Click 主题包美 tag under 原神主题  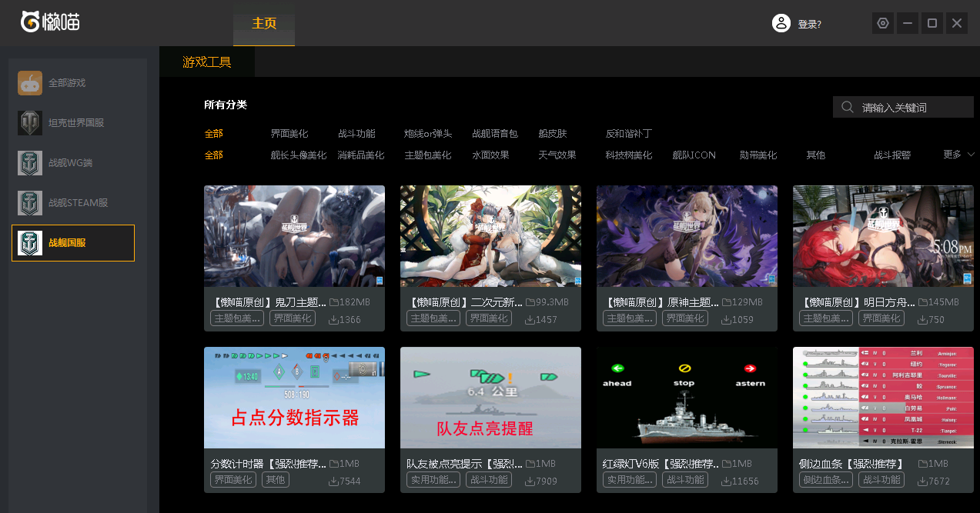pyautogui.click(x=630, y=318)
